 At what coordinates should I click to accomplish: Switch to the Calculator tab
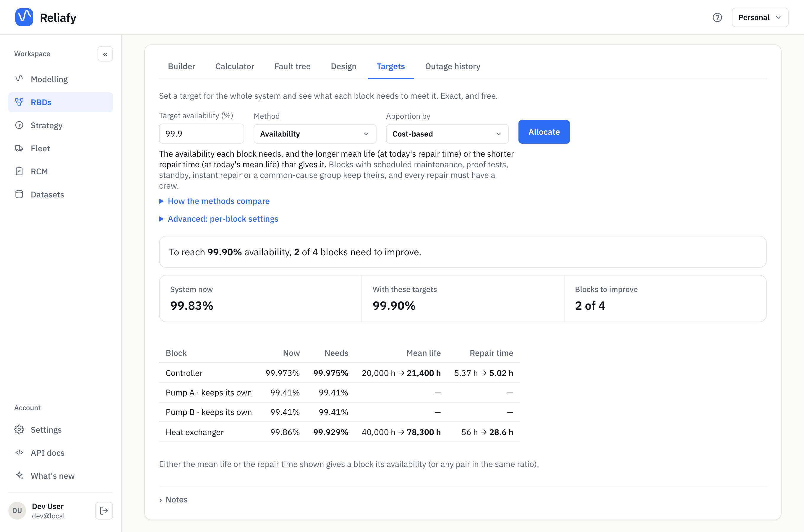[x=235, y=66]
